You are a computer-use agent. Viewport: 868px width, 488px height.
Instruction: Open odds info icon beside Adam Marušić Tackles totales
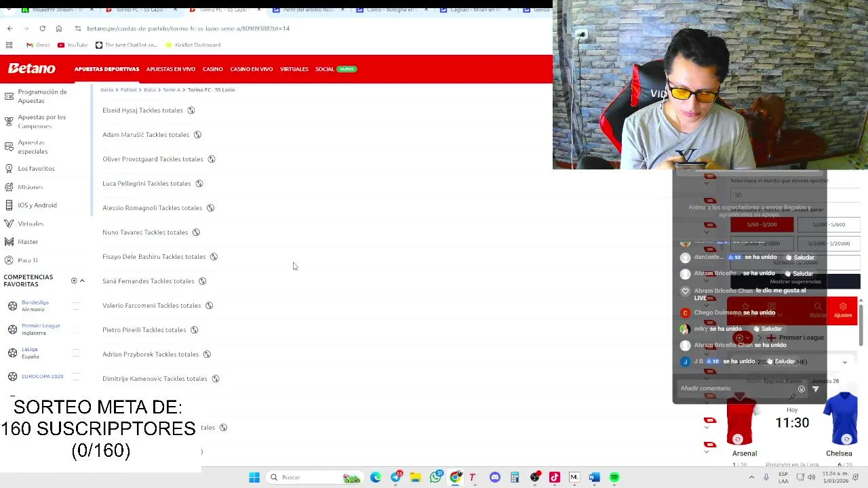tap(197, 134)
